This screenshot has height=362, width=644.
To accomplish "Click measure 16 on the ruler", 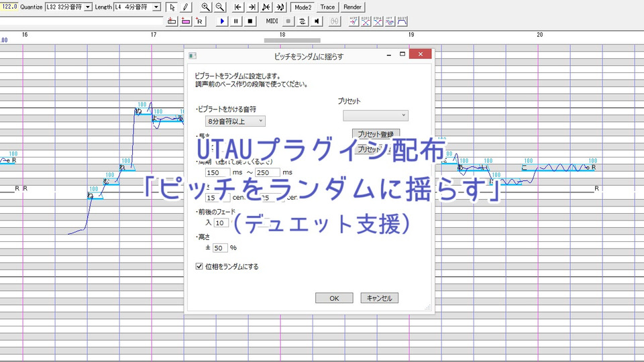I will (25, 34).
